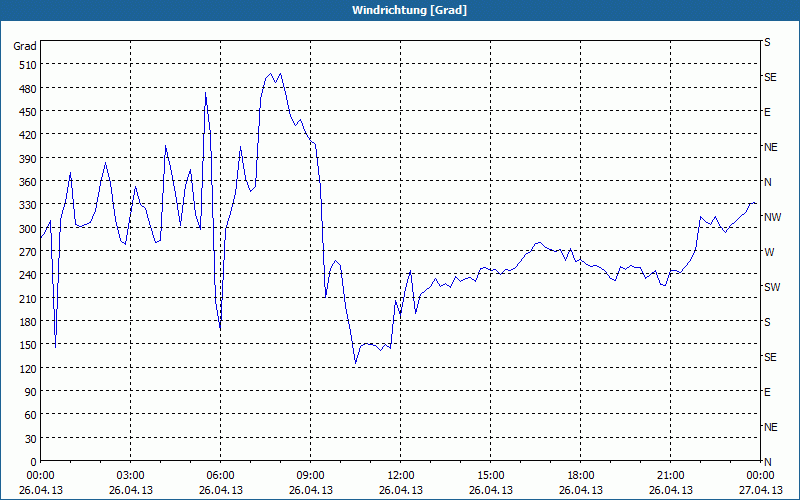Select the y-axis value 150
This screenshot has width=800, height=500.
(x=28, y=345)
